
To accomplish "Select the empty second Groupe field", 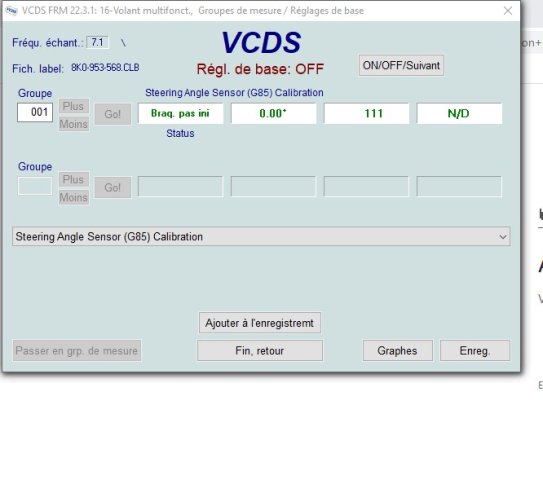I will 35,186.
